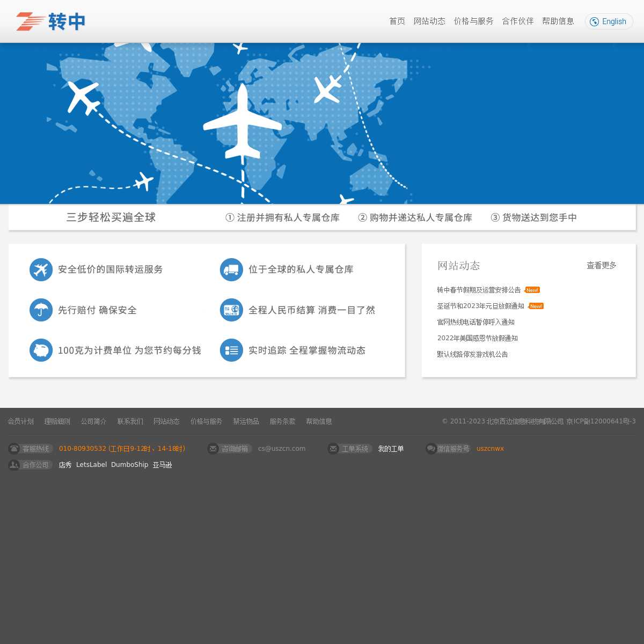This screenshot has height=644, width=644.
Task: Open 我的工单 in the footer
Action: [391, 449]
